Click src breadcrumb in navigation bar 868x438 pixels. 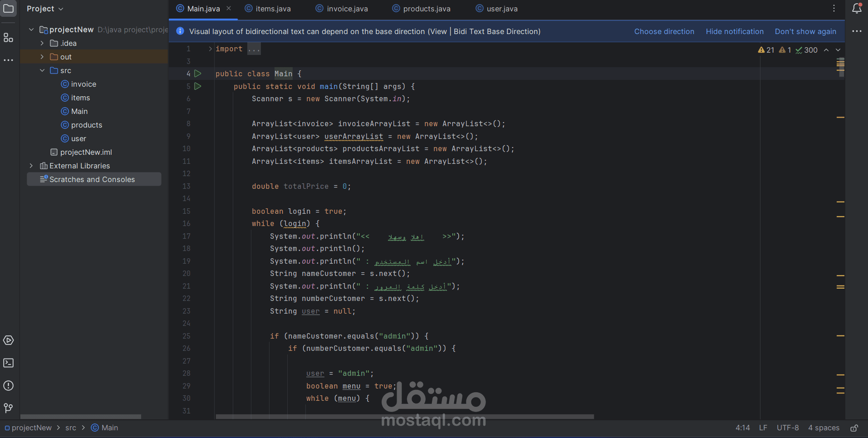pyautogui.click(x=71, y=428)
